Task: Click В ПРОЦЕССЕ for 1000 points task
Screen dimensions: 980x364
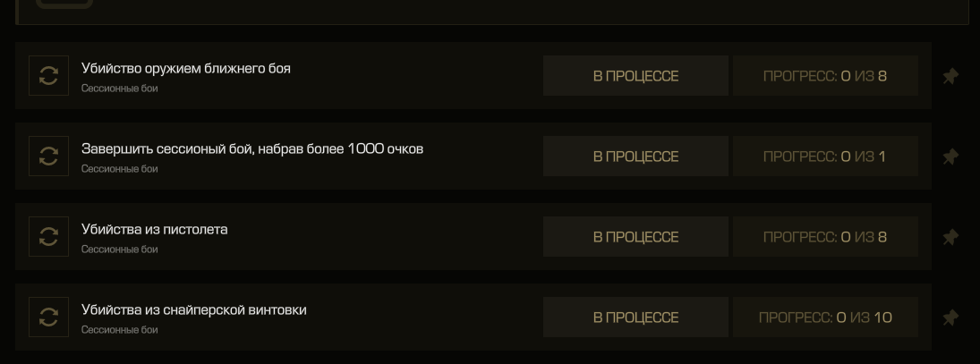Action: [635, 157]
